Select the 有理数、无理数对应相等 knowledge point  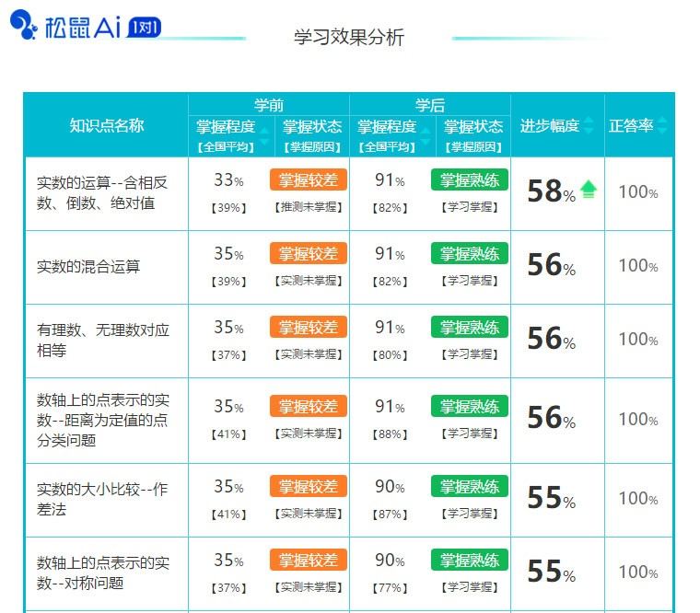(103, 340)
